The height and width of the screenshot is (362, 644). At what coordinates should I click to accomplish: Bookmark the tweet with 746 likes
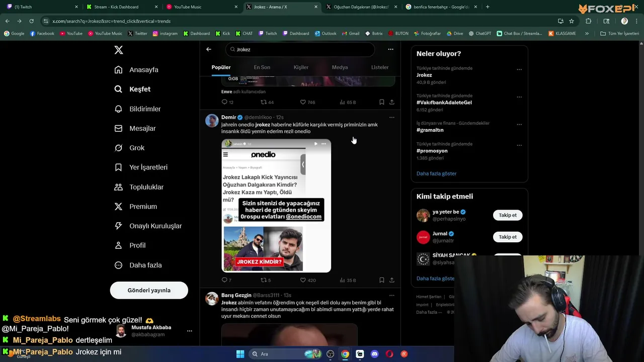381,102
